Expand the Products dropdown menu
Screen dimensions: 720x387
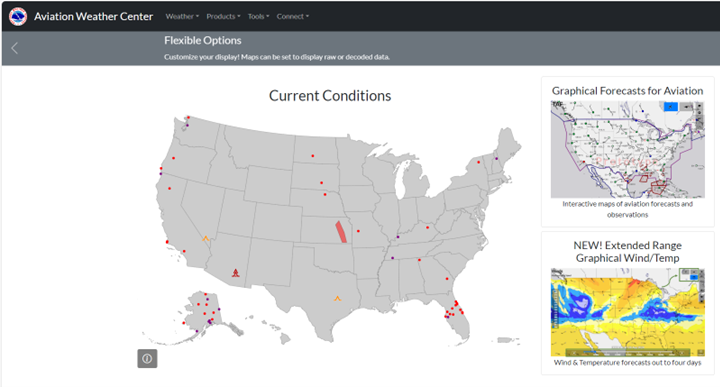click(x=223, y=17)
